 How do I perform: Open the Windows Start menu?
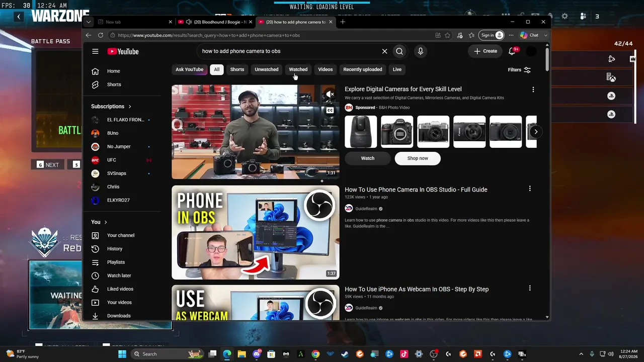(x=122, y=354)
